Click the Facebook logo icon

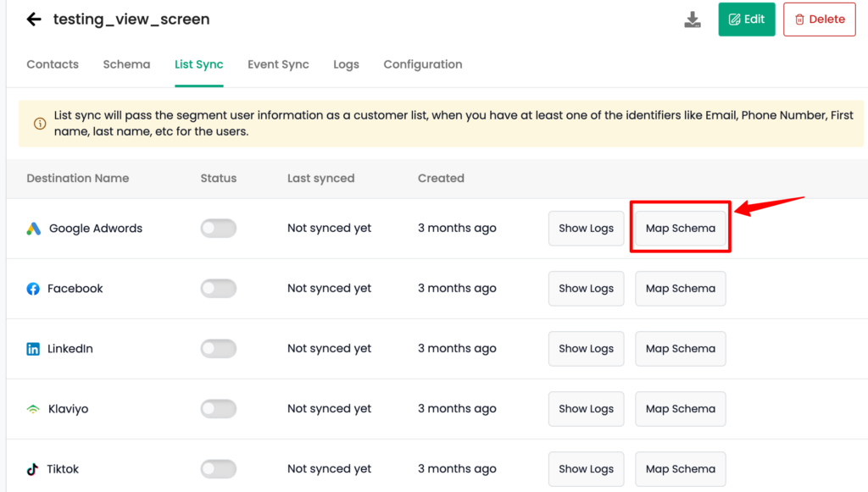[x=33, y=289]
